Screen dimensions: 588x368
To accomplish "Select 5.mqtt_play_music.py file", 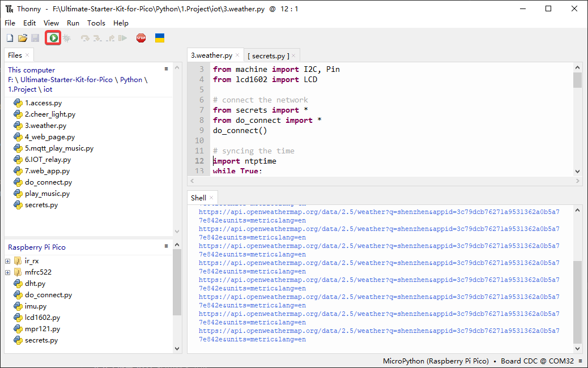I will [59, 148].
